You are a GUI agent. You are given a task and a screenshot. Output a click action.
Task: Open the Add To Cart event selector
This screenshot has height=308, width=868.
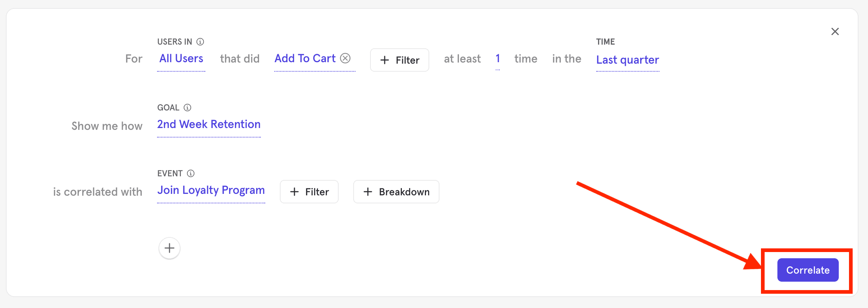pyautogui.click(x=305, y=59)
